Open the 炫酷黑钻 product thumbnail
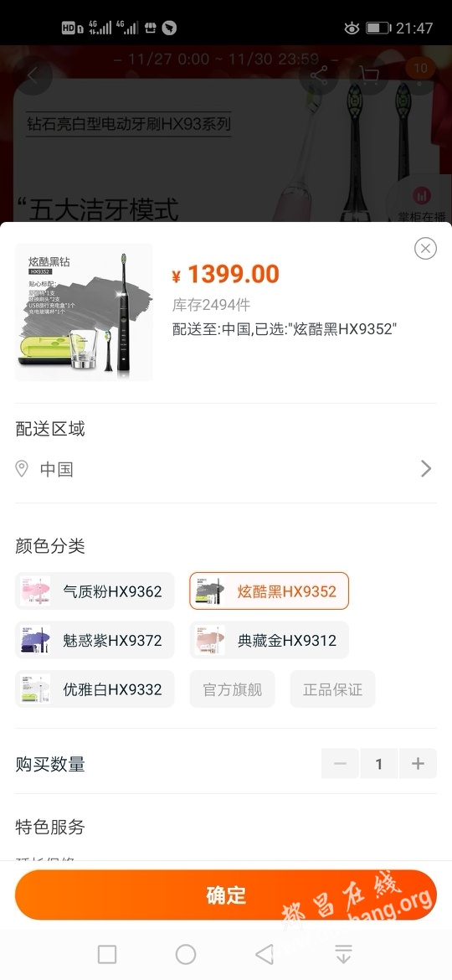452x980 pixels. [85, 312]
